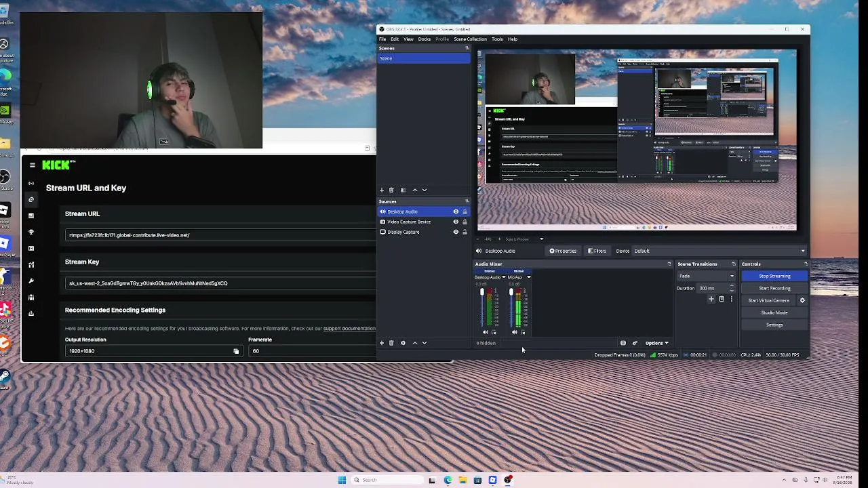This screenshot has height=488, width=868.
Task: Delete the scene transition with the trash icon
Action: click(722, 299)
